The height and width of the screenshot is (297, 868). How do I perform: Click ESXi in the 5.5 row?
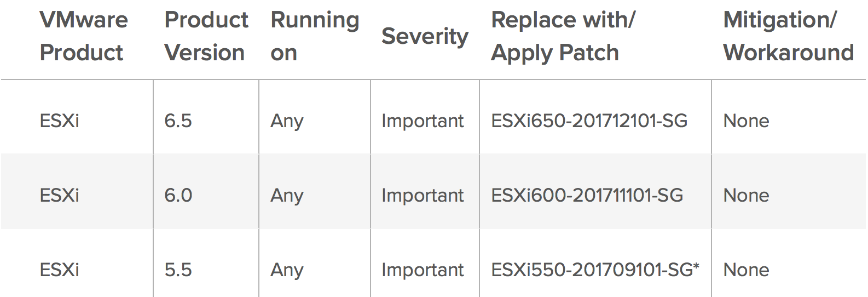point(59,270)
